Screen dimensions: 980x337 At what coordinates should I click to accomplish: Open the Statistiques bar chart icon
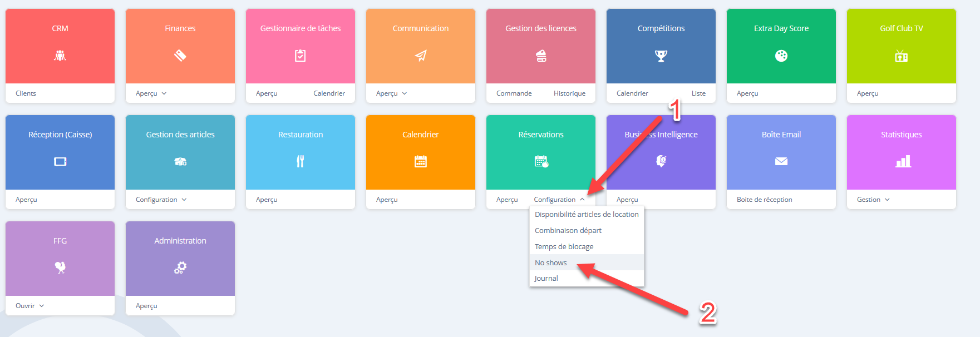(903, 161)
